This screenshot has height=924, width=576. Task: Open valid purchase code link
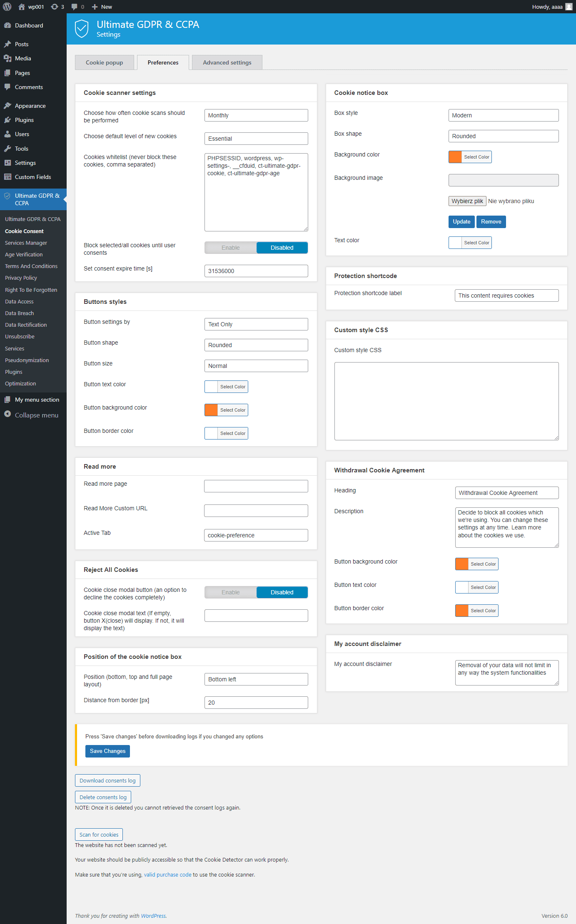point(167,874)
